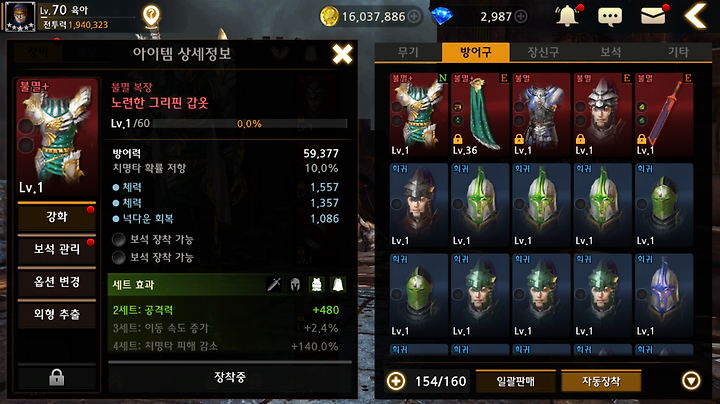Tap the help question mark icon

pos(151,16)
